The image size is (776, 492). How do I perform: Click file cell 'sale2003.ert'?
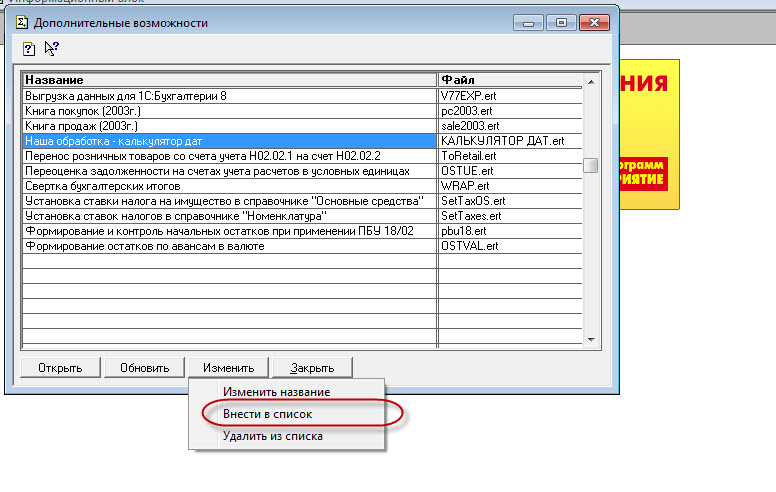pos(510,126)
